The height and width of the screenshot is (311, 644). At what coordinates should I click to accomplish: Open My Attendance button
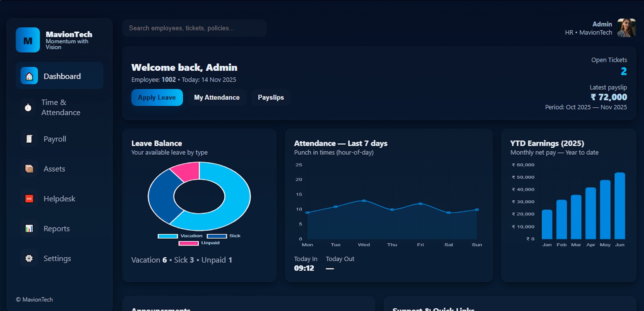[x=217, y=98]
